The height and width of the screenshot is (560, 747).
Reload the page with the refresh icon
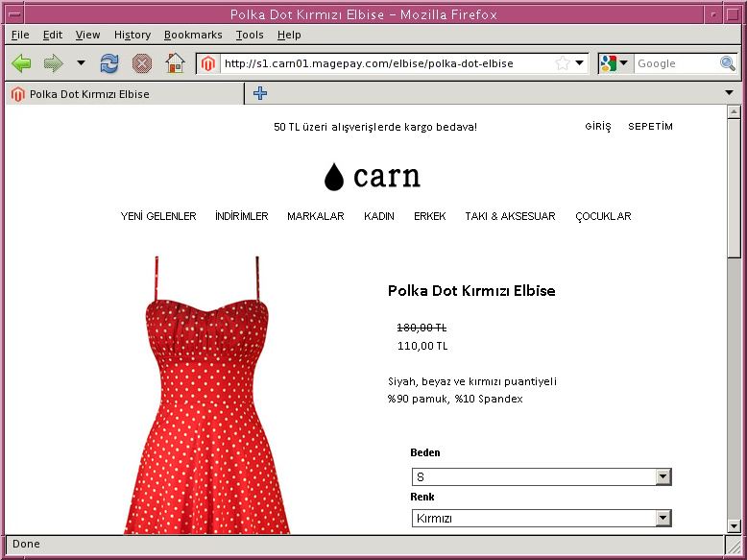(x=109, y=63)
